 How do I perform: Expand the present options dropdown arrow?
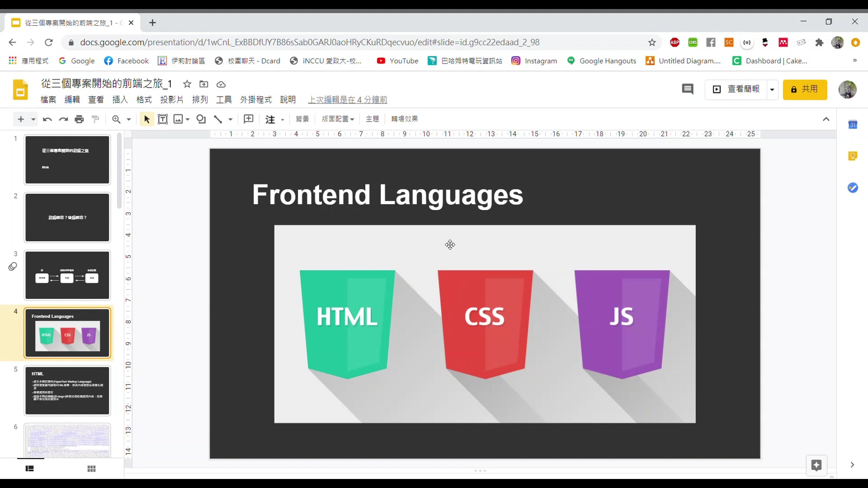coord(772,89)
